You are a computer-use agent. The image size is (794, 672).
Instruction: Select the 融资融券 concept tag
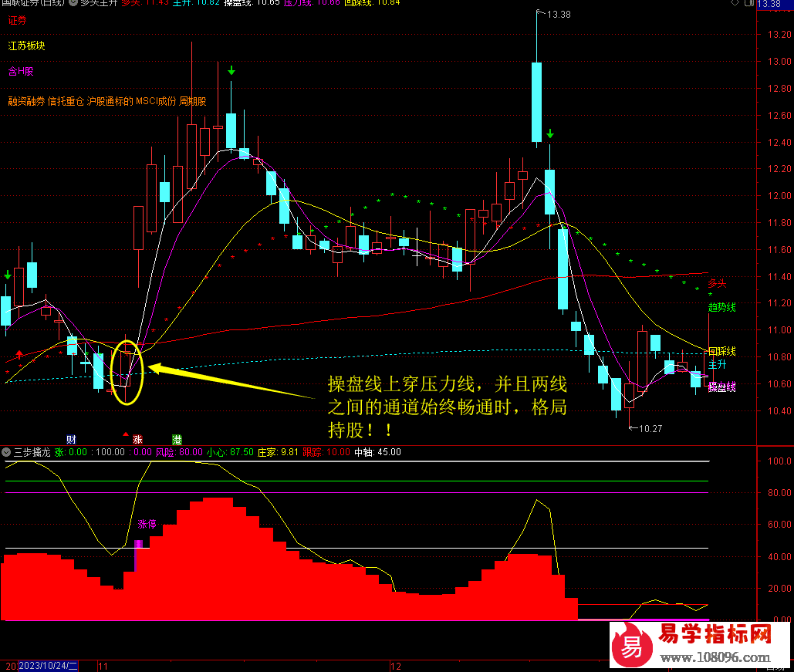(26, 101)
